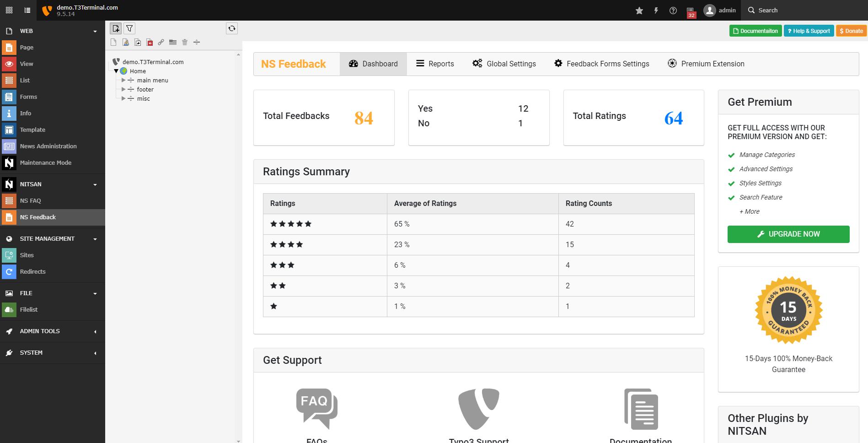Toggle the new page creation toolbar button
This screenshot has height=443, width=868.
tap(116, 28)
